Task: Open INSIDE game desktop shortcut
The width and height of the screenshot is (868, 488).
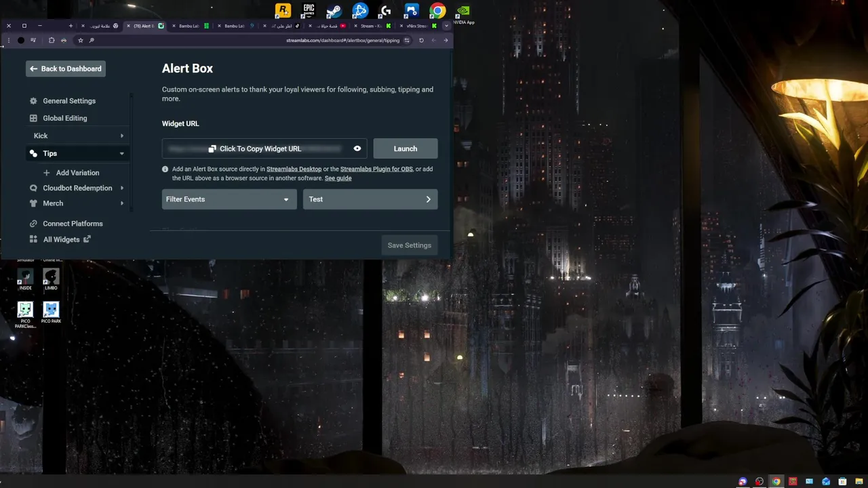Action: (25, 279)
